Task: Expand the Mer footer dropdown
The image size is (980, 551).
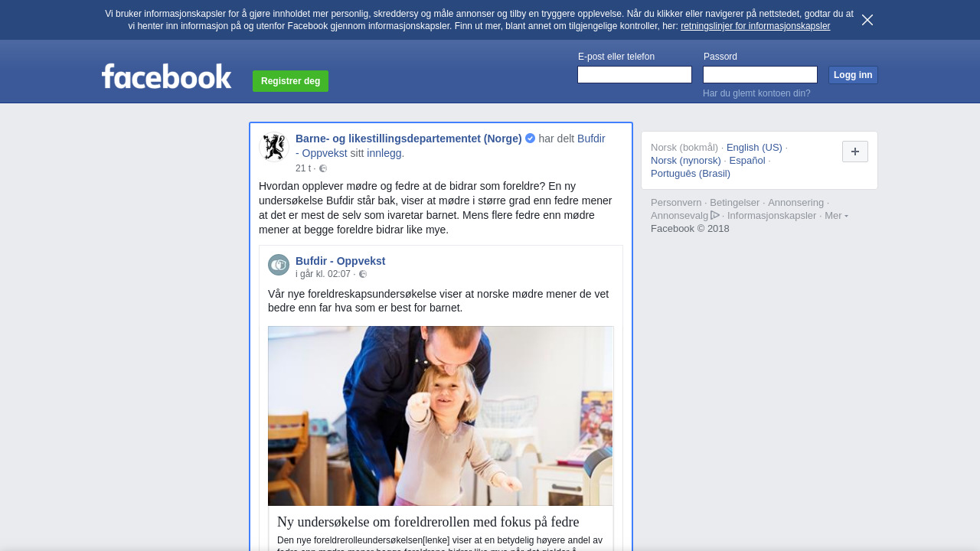Action: pos(836,216)
